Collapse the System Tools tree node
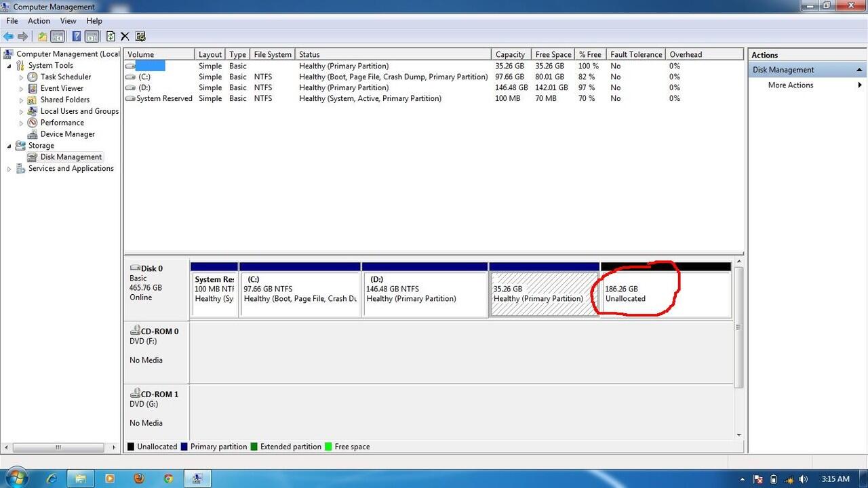This screenshot has height=488, width=868. [x=9, y=66]
